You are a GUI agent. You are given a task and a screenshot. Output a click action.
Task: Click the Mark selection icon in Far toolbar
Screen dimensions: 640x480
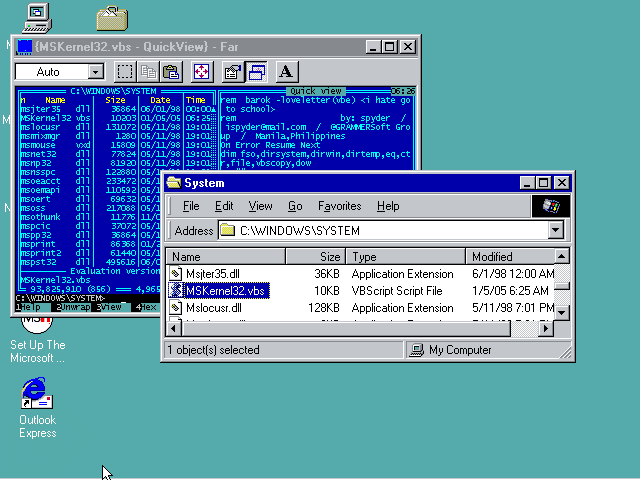click(x=125, y=72)
